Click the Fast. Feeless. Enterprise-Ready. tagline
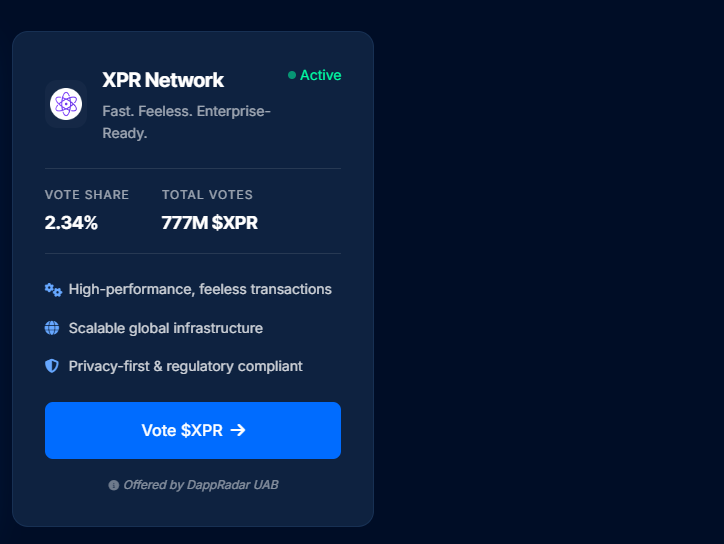This screenshot has width=724, height=544. (x=186, y=121)
